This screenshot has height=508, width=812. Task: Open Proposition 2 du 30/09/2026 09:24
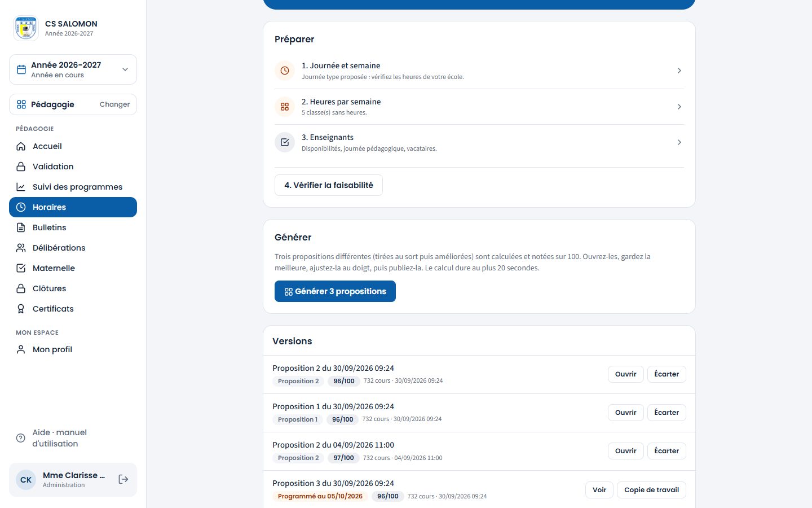[625, 374]
